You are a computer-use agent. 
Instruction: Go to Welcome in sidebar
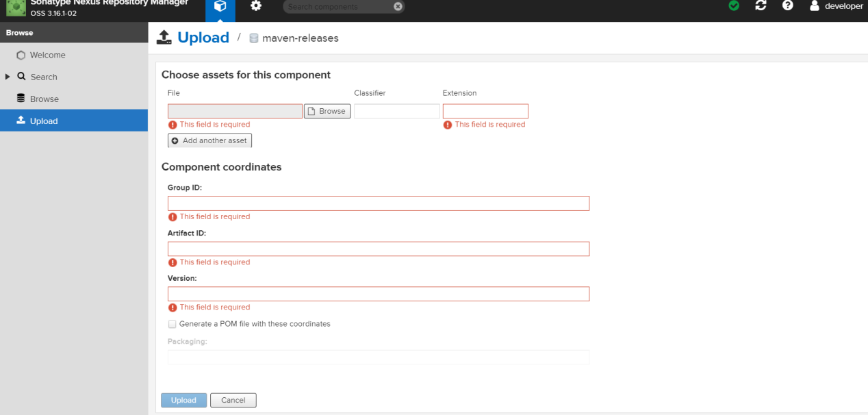click(47, 55)
